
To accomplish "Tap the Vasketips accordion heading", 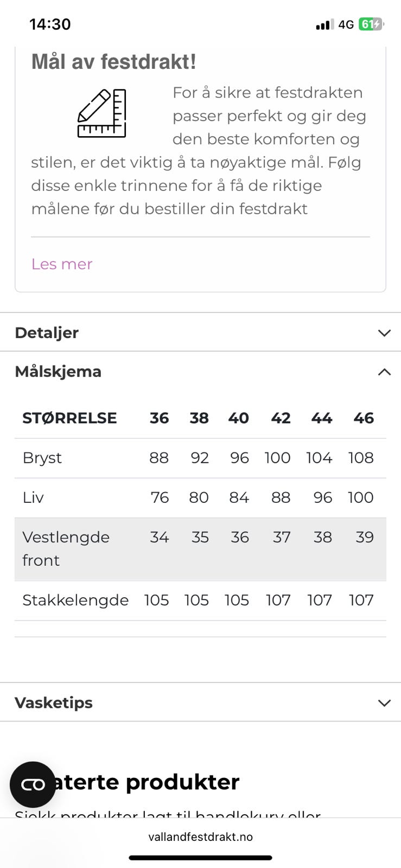I will pos(54,703).
